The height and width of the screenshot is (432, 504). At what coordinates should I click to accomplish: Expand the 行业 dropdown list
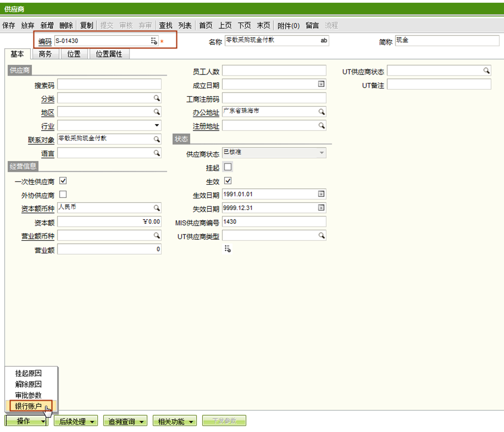pyautogui.click(x=157, y=125)
